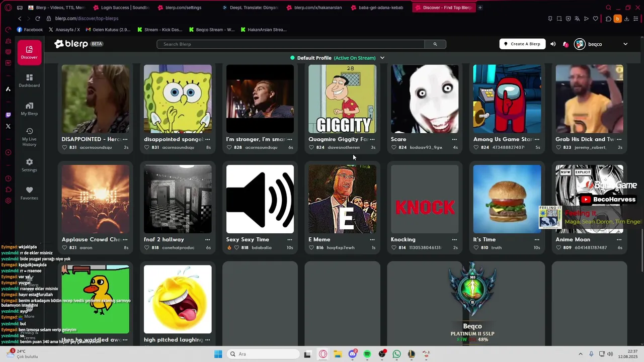
Task: Open Twitch in Opera sidebar
Action: [x=8, y=115]
